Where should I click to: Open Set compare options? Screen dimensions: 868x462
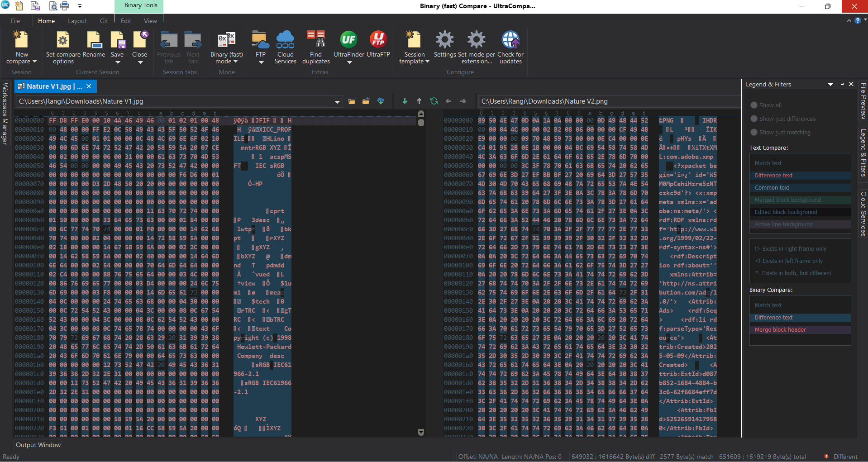(x=63, y=48)
